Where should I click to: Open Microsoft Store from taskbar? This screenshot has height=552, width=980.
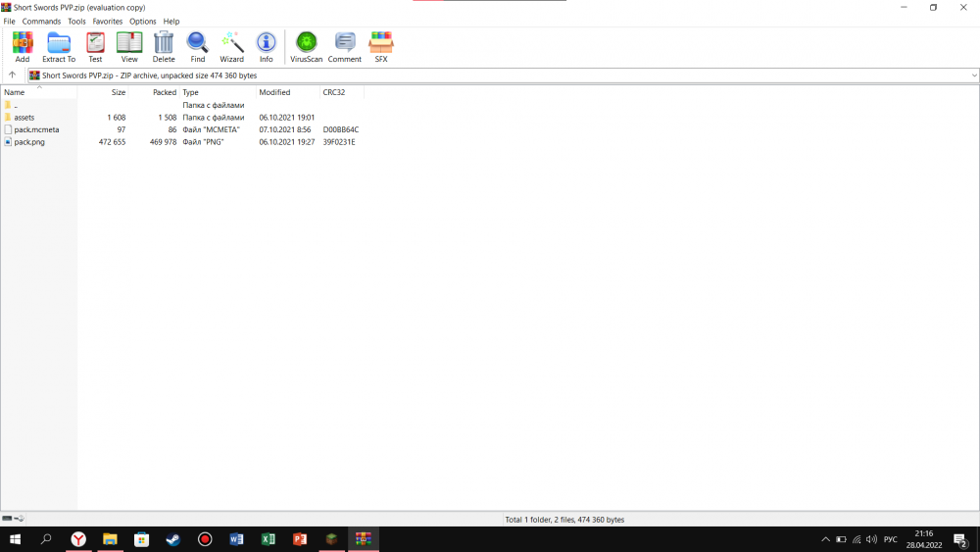point(142,539)
